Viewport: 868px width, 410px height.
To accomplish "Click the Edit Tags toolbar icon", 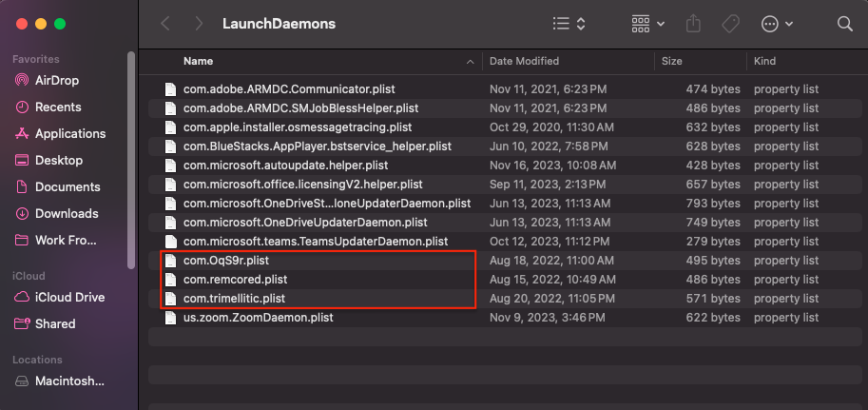I will pos(731,23).
